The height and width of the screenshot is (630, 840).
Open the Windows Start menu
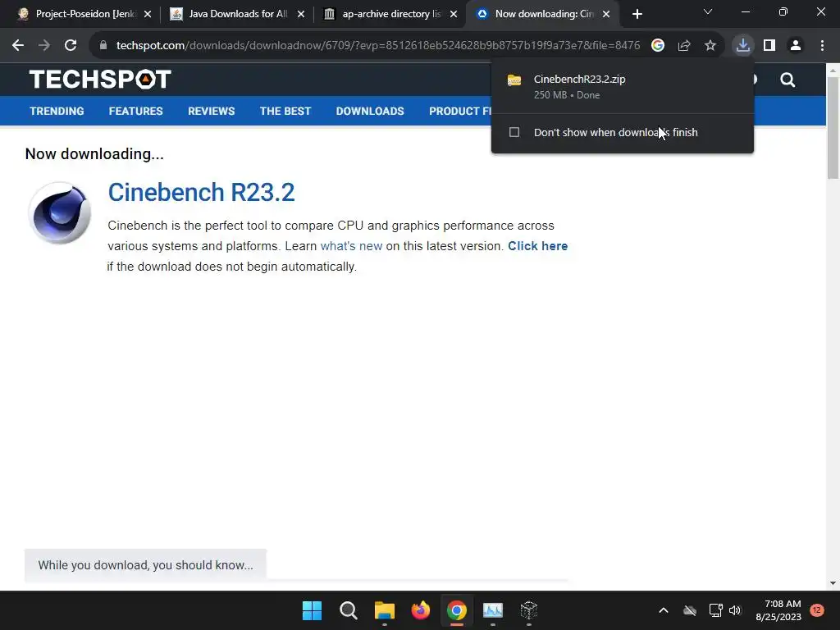pos(312,610)
